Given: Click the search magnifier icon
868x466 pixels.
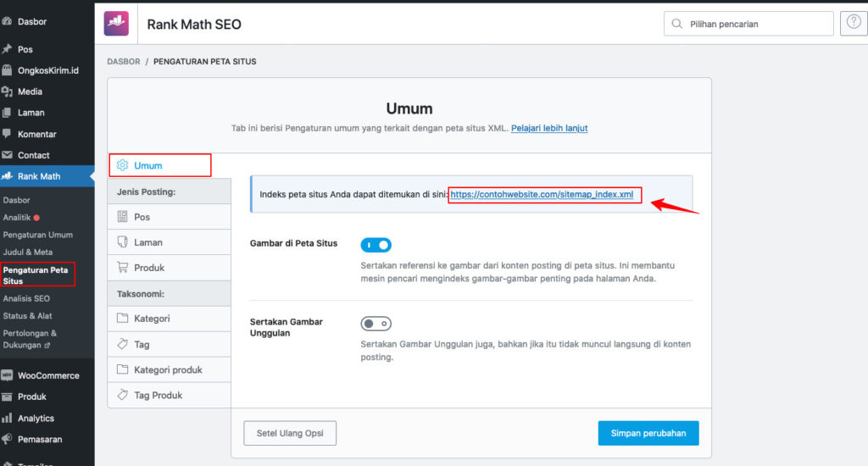Looking at the screenshot, I should point(676,24).
